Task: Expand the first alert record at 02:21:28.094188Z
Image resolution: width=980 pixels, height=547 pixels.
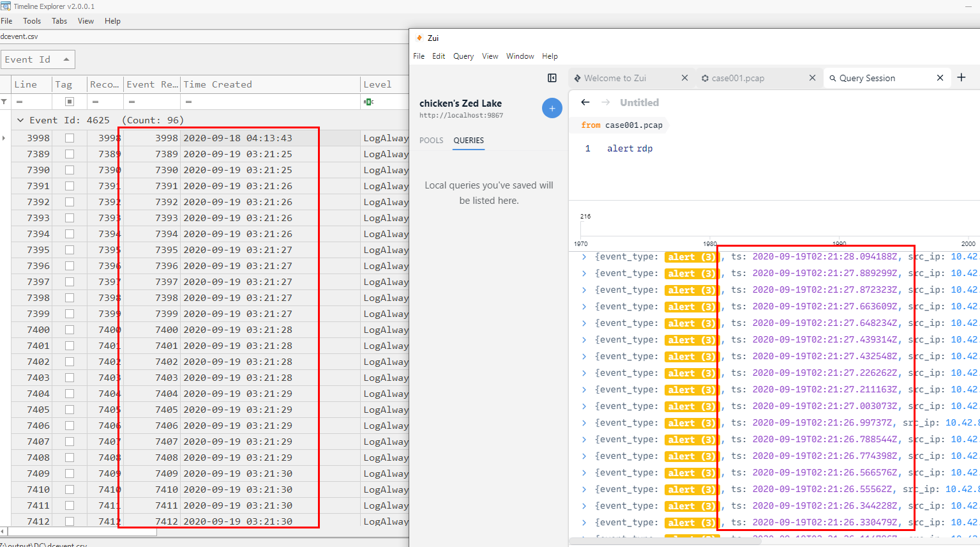Action: tap(584, 257)
